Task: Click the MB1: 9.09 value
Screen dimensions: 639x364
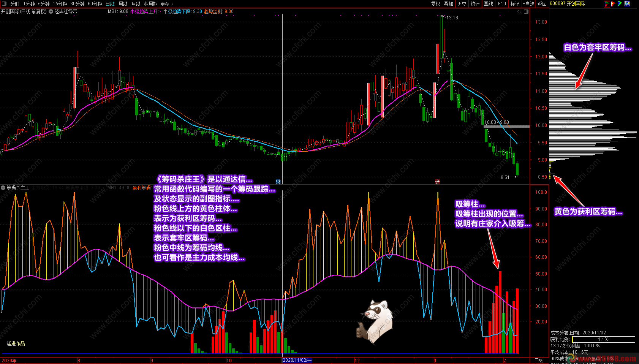Action: click(118, 11)
